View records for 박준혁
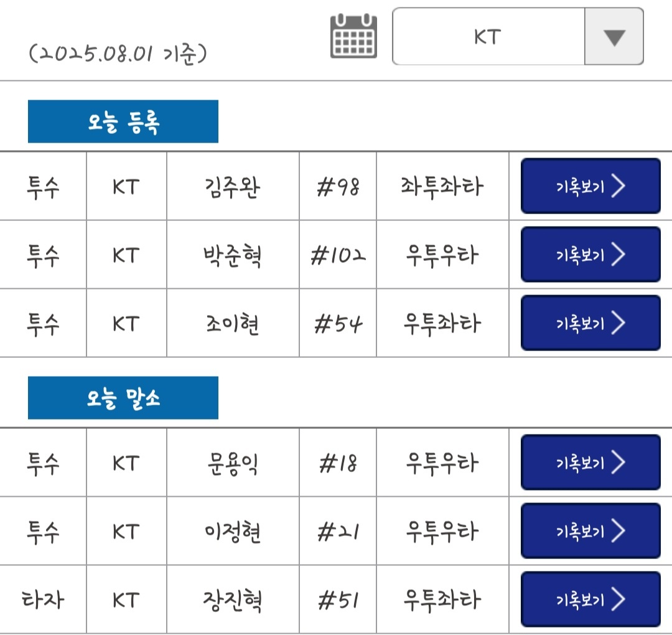The width and height of the screenshot is (672, 635). pos(590,255)
